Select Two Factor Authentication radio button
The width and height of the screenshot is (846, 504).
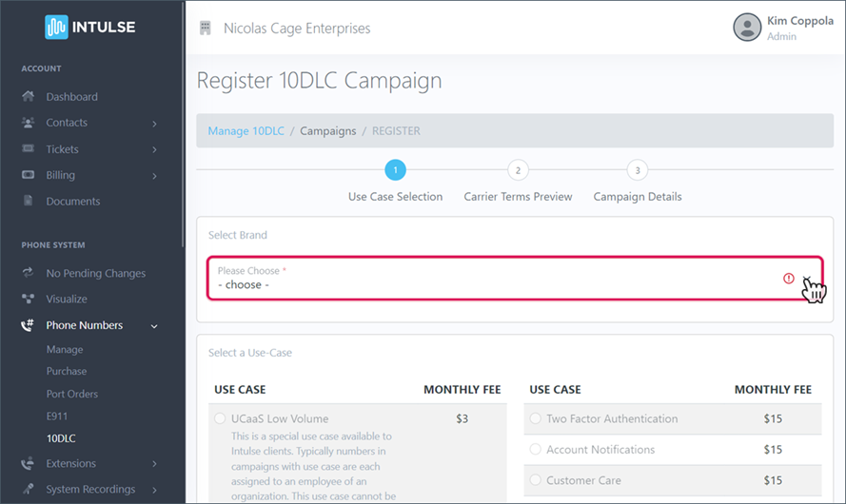pyautogui.click(x=536, y=418)
